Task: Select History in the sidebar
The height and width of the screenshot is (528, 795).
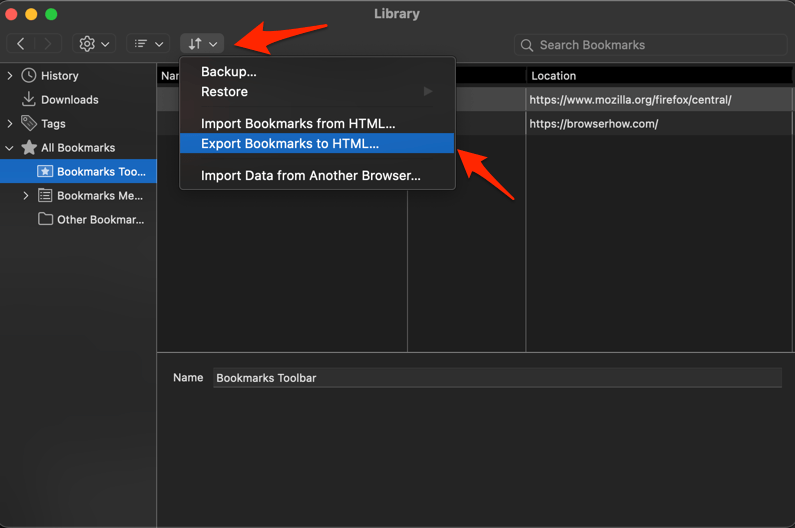Action: tap(59, 76)
